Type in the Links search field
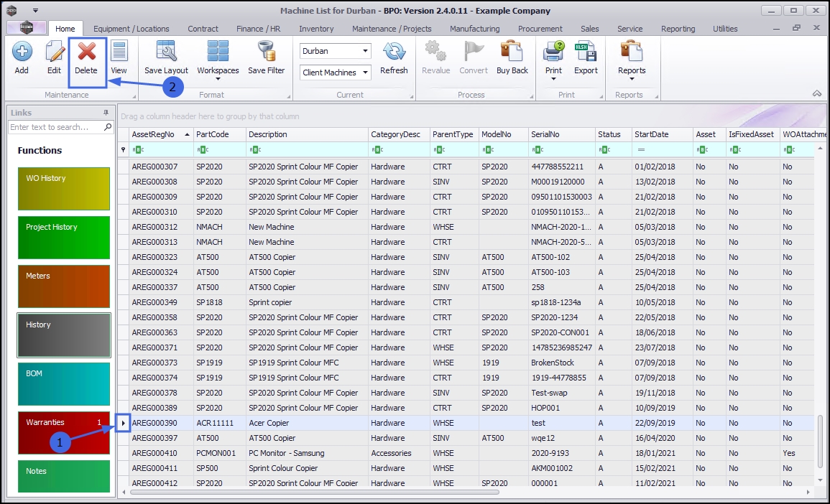 pos(56,127)
